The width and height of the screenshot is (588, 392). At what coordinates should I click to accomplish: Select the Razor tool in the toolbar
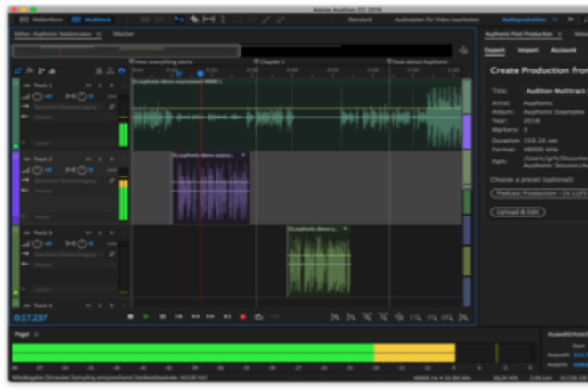pos(194,20)
